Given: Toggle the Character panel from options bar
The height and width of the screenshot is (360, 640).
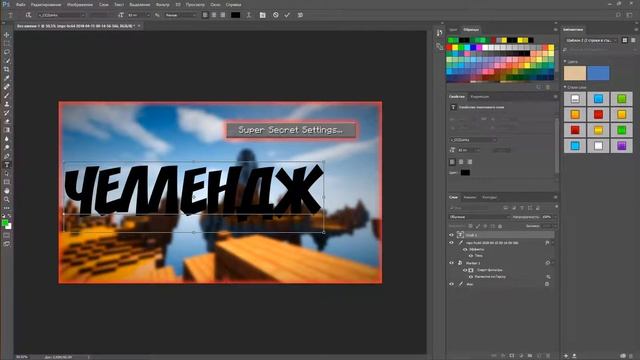Looking at the screenshot, I should tap(262, 15).
